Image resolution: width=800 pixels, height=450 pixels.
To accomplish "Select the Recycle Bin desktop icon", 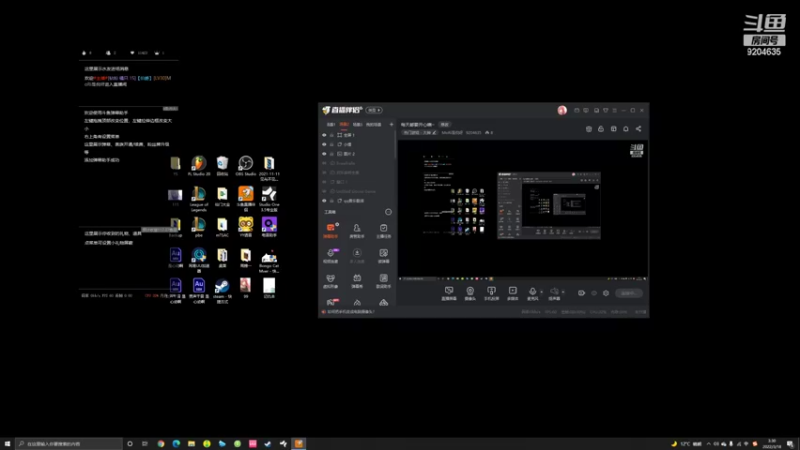I will (222, 166).
